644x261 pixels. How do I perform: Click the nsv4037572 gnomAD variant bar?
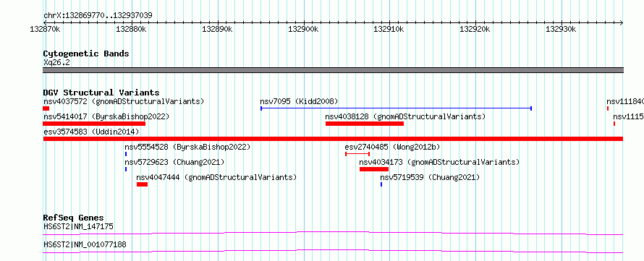(x=46, y=108)
